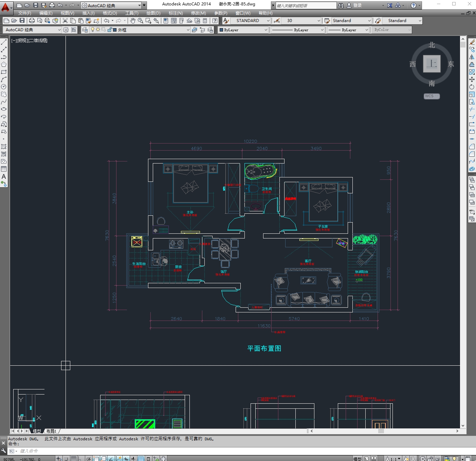Screen dimensions: 476x461
Task: Open the 外框 layer dropdown
Action: [188, 30]
